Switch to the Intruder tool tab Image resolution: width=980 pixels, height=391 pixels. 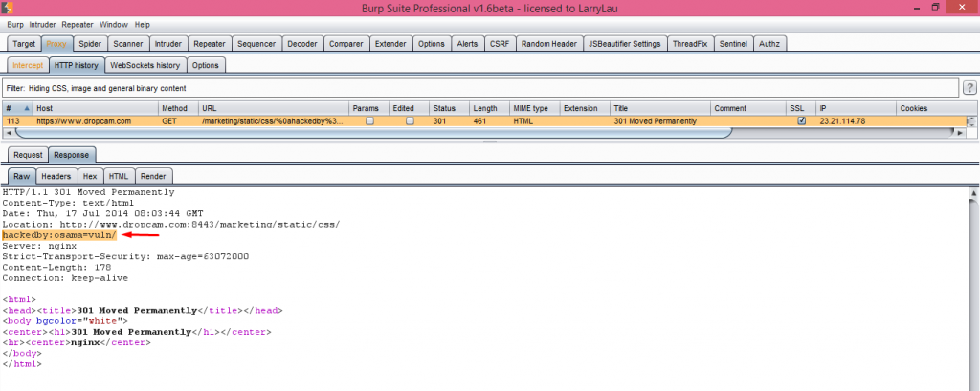pos(168,44)
